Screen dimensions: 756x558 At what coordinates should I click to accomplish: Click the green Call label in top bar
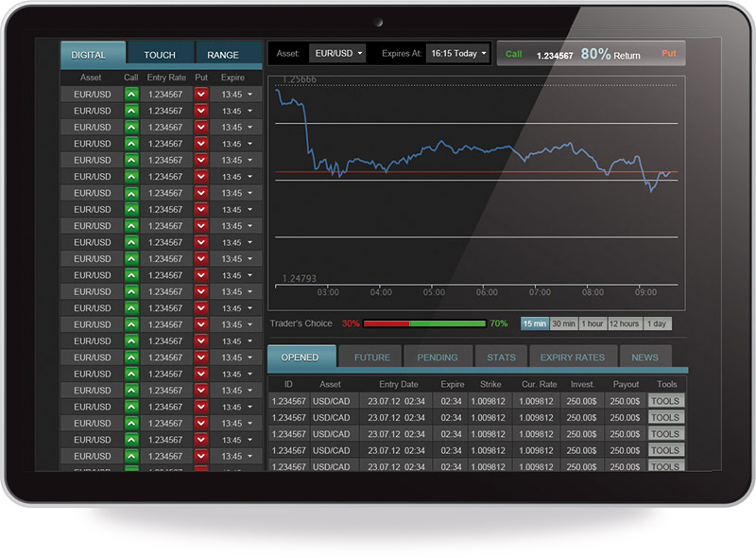[513, 54]
